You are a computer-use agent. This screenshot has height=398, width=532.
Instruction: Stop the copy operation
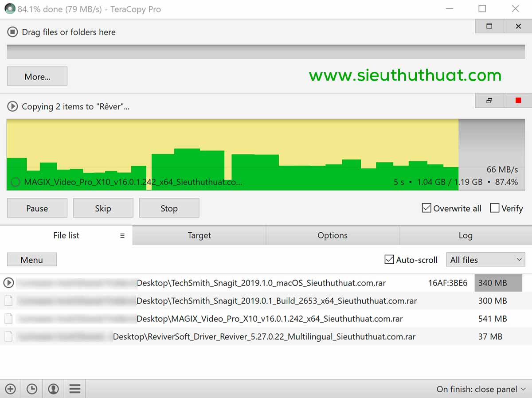169,208
